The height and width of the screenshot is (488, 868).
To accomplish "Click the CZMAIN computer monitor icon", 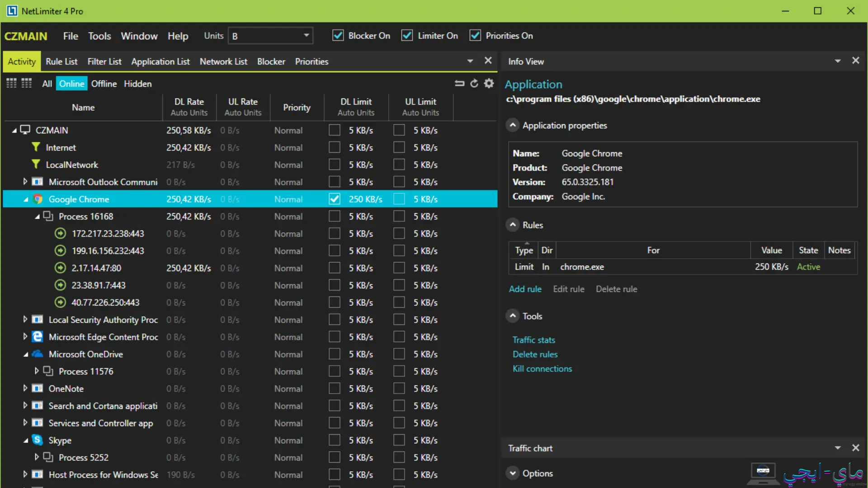I will pyautogui.click(x=25, y=130).
